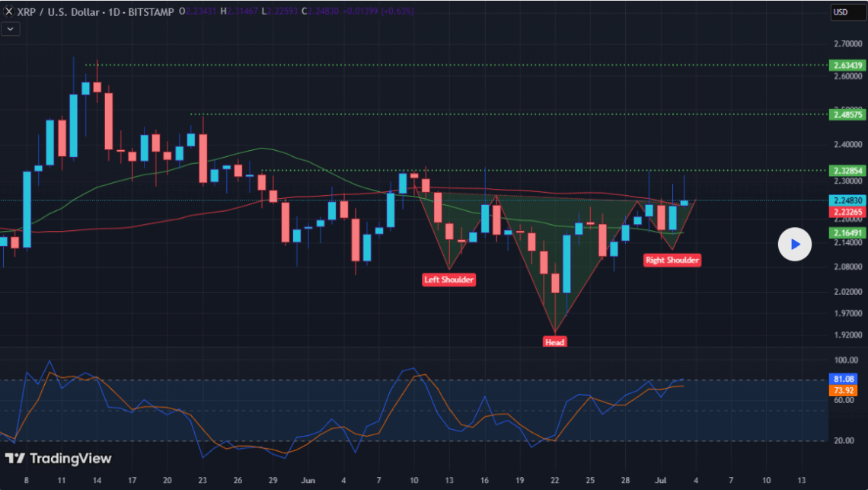The width and height of the screenshot is (868, 490).
Task: Click the 2.32854 price level tag
Action: (x=847, y=171)
